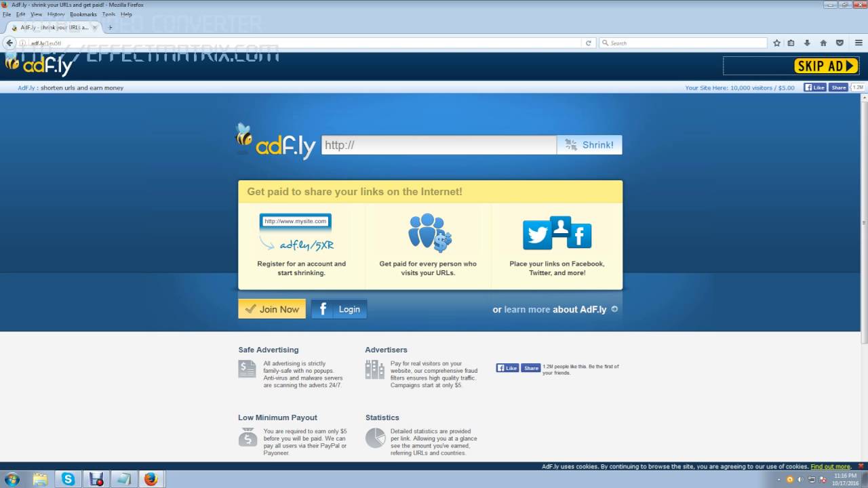Image resolution: width=868 pixels, height=488 pixels.
Task: Click the Low Minimum Payout money bag icon
Action: pyautogui.click(x=248, y=437)
